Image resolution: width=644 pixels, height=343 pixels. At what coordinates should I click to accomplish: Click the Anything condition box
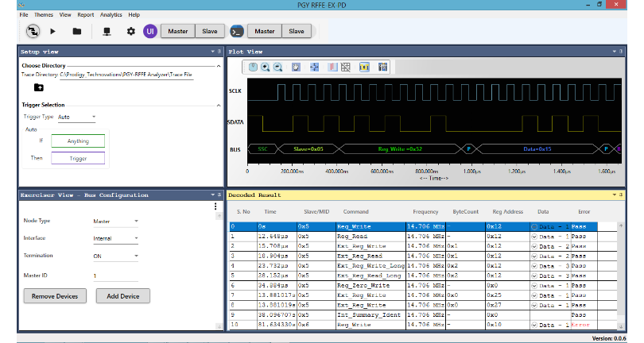[x=78, y=141]
